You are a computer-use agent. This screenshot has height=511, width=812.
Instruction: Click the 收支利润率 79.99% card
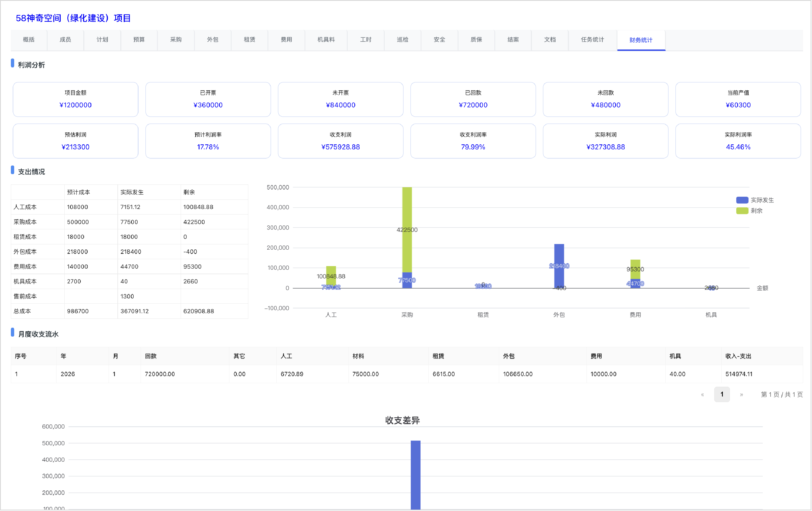click(x=473, y=141)
